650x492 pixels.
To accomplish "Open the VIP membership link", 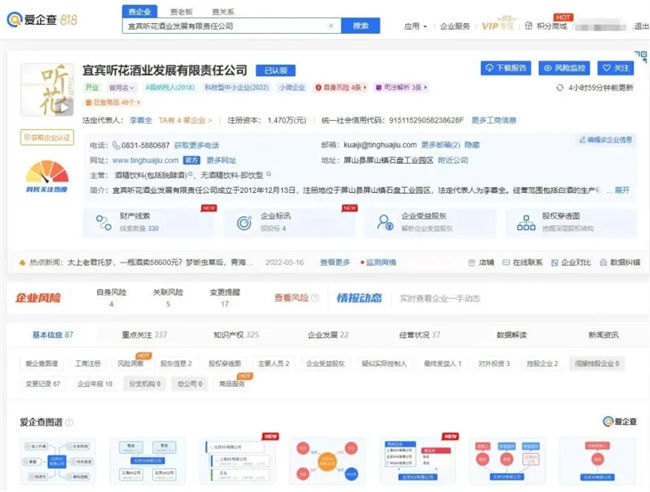I will coord(497,25).
